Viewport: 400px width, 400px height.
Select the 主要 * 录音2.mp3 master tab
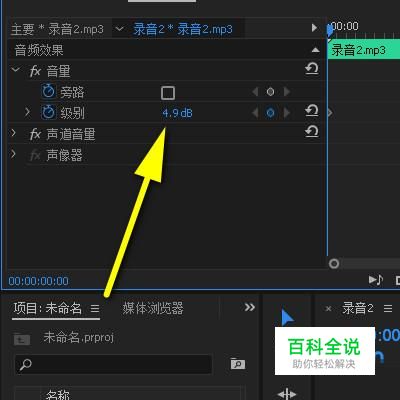(x=57, y=29)
